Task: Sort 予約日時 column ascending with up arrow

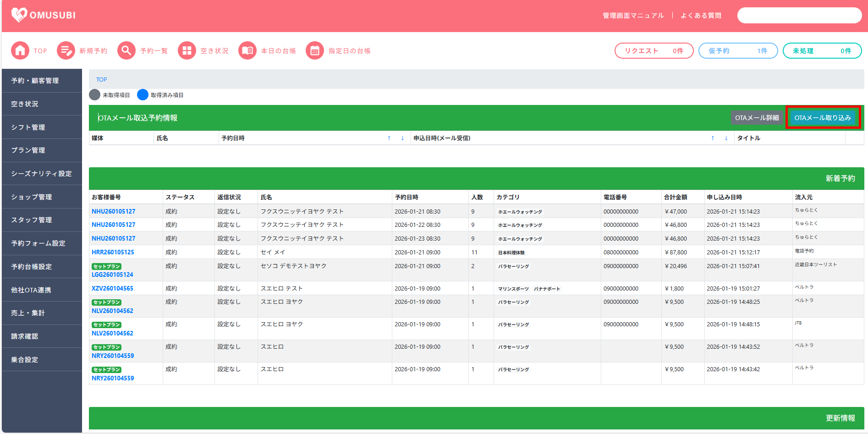Action: pyautogui.click(x=389, y=138)
